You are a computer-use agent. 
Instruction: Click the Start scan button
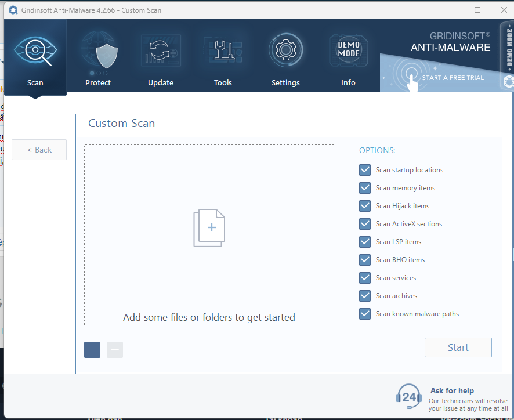[458, 347]
